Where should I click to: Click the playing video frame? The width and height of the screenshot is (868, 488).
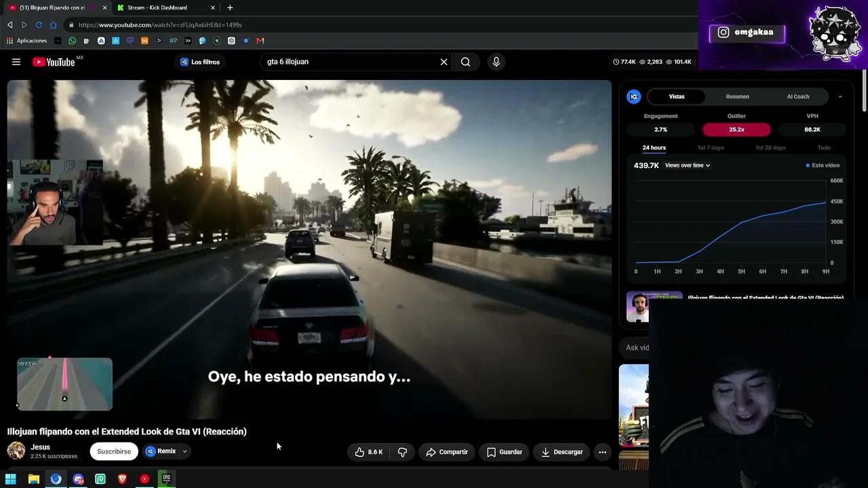coord(309,250)
